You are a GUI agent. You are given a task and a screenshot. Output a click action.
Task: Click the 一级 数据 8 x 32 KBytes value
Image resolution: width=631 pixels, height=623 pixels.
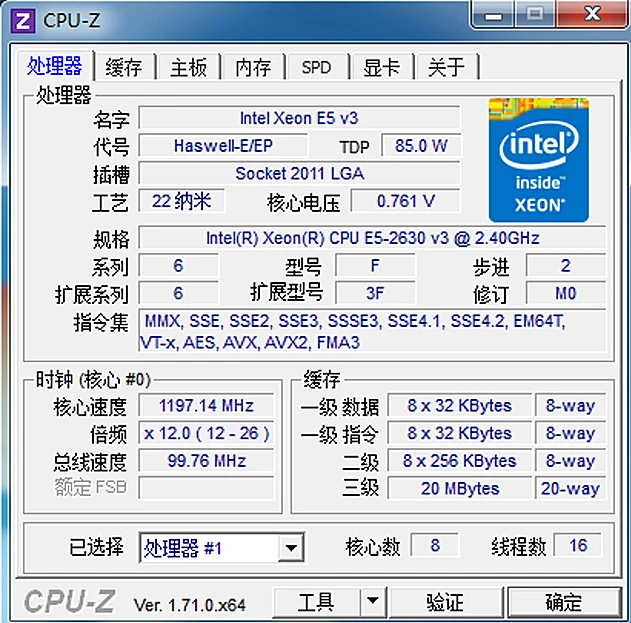point(460,405)
